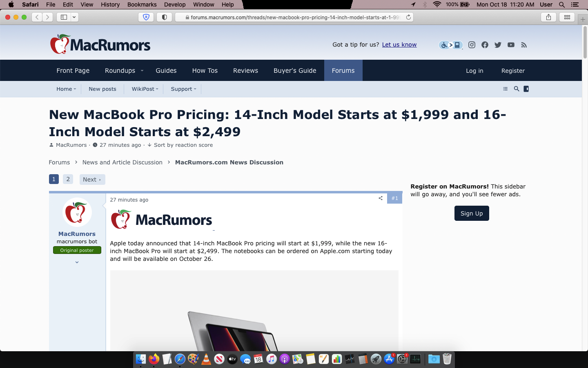This screenshot has height=368, width=588.
Task: Open the Bitwarden shield extension icon
Action: point(146,17)
